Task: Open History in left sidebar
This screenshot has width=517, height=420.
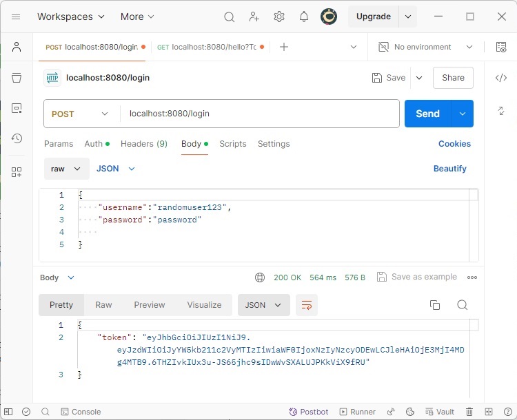Action: click(x=17, y=138)
